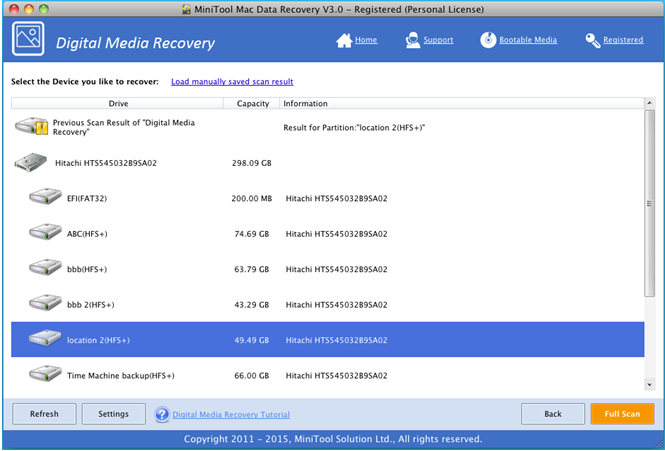Image resolution: width=665 pixels, height=451 pixels.
Task: Click the 63.79 GB capacity value
Action: click(x=251, y=269)
